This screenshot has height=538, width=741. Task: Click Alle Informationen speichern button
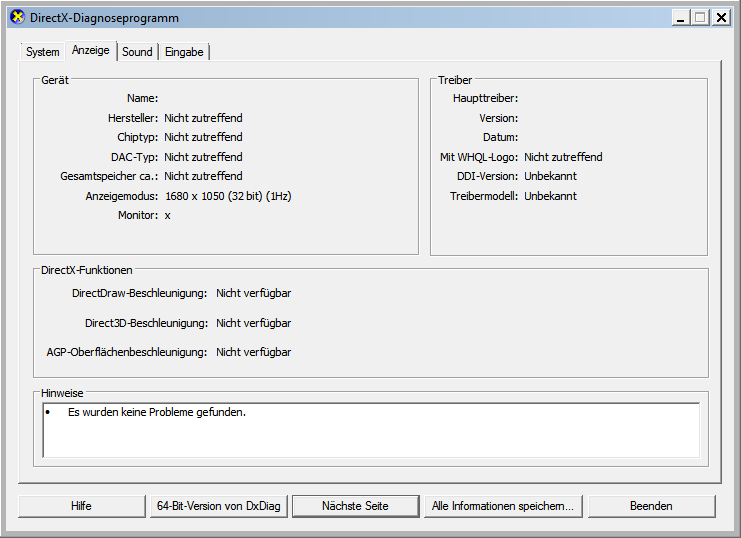503,506
